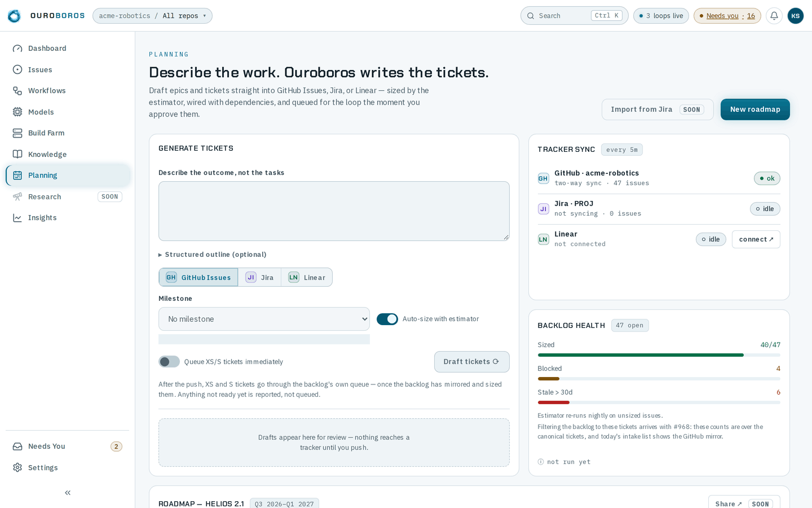Focus the search field

click(574, 16)
